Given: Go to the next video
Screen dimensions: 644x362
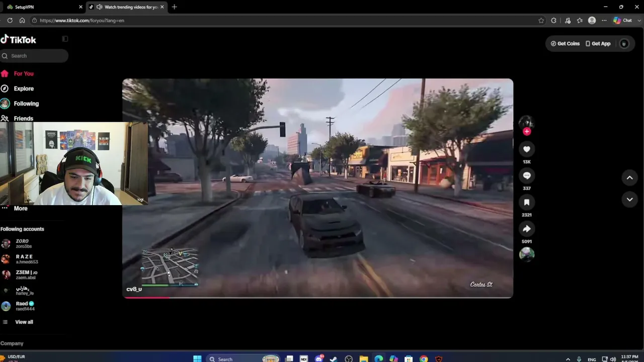Looking at the screenshot, I should (x=629, y=200).
